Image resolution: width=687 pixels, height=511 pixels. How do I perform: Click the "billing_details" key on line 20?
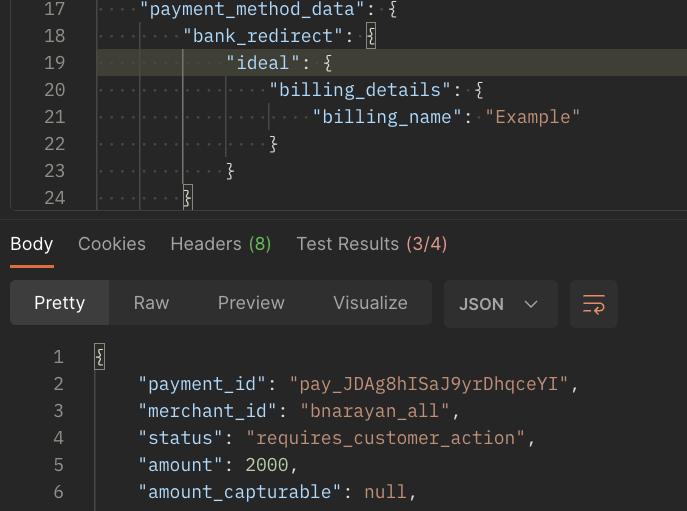point(360,90)
